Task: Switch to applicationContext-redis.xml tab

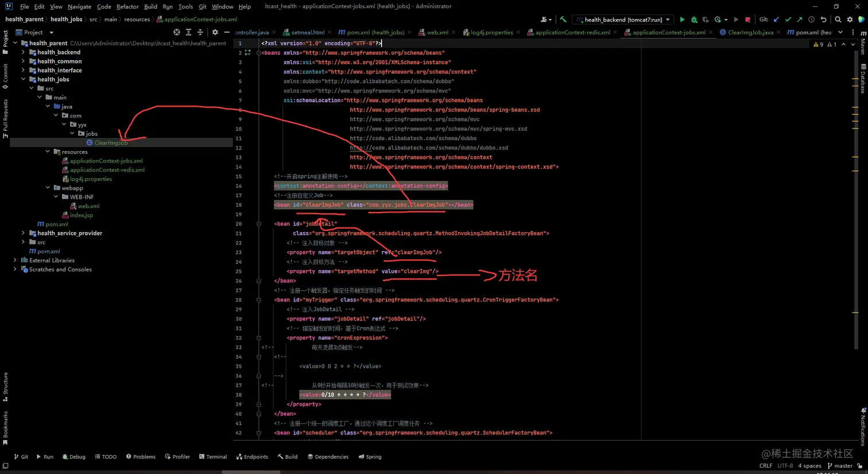Action: 572,32
